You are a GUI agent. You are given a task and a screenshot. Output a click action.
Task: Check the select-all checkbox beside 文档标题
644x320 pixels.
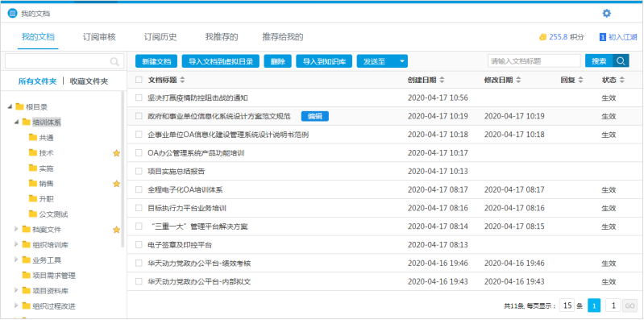tap(139, 80)
